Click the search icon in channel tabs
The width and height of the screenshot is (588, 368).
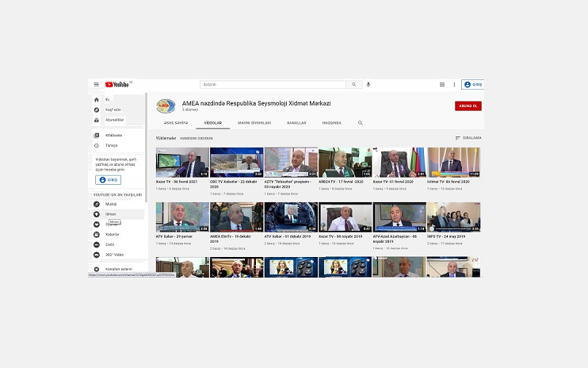point(360,123)
